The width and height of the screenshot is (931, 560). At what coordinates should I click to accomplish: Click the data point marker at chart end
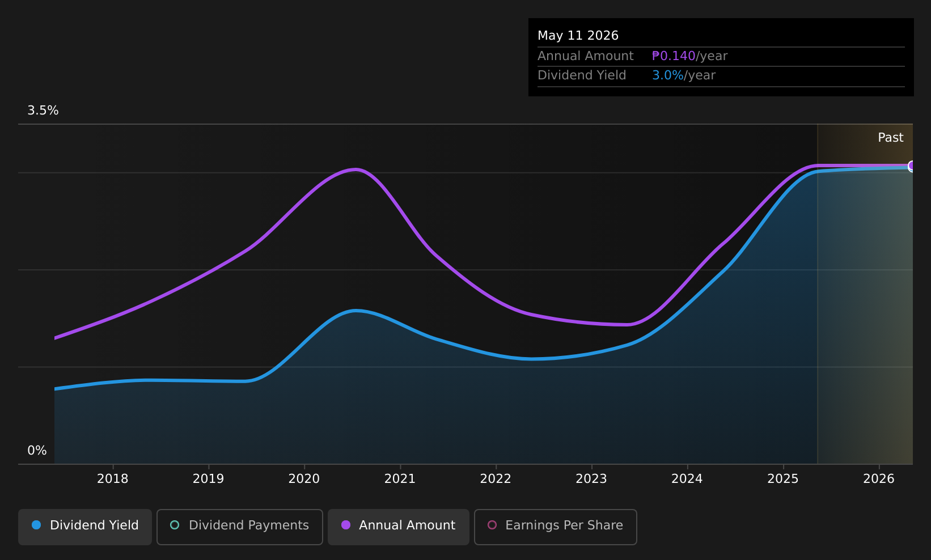point(912,166)
